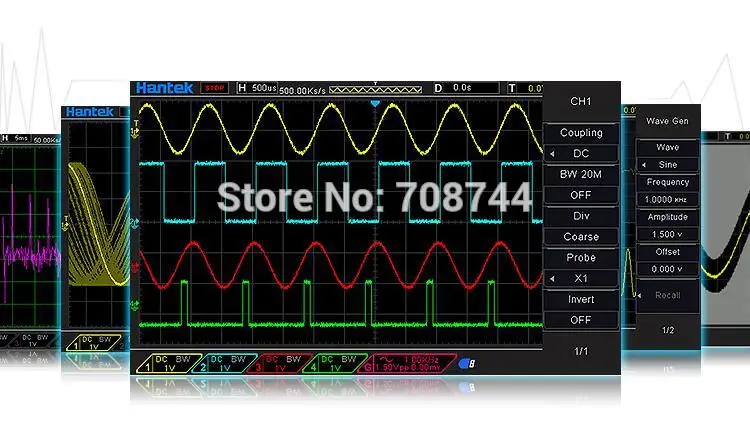Click the green channel 4 ground marker

click(x=134, y=305)
